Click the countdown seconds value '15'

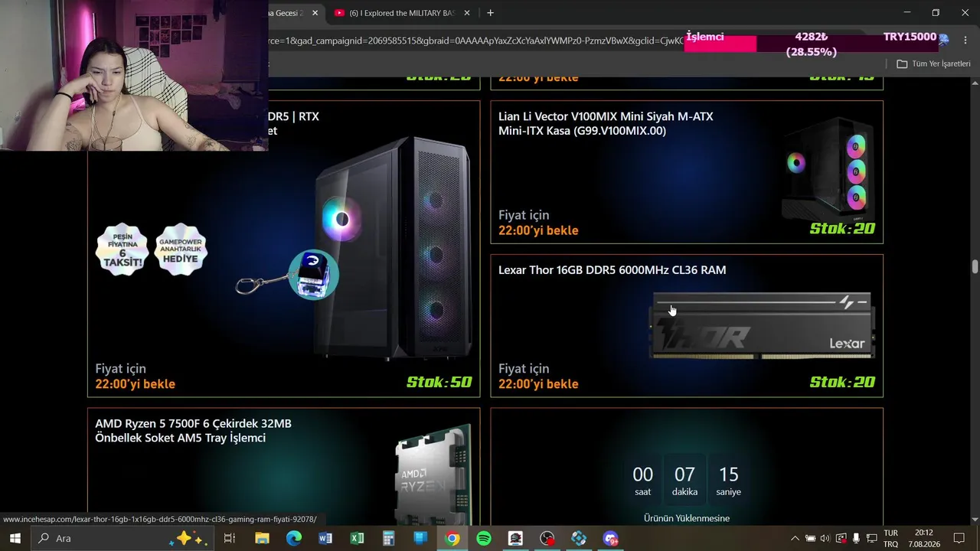(728, 474)
